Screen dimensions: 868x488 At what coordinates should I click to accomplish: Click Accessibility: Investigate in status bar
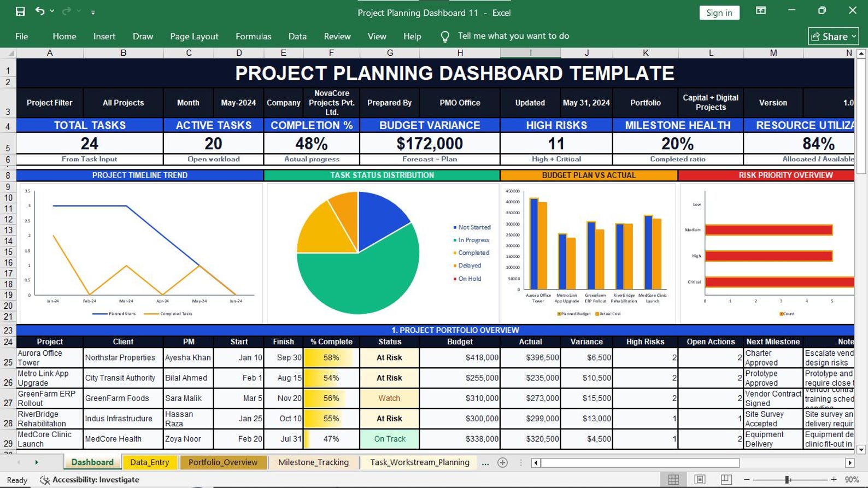(90, 480)
